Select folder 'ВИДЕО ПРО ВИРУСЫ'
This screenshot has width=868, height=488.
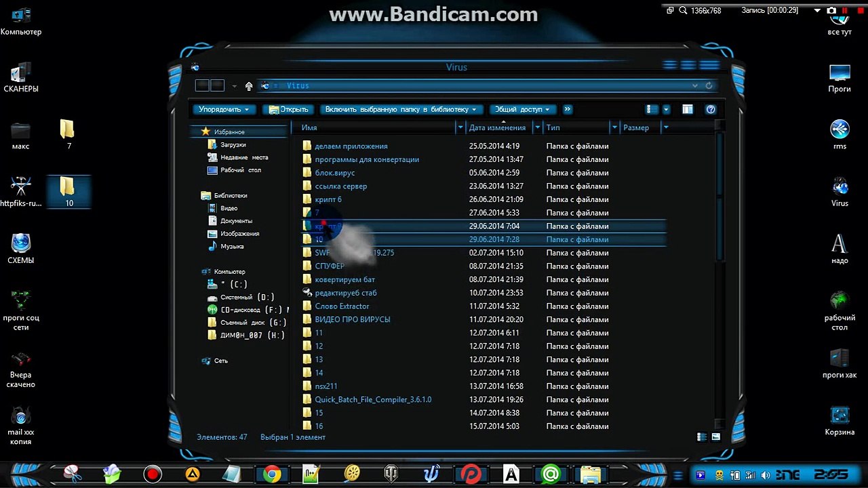353,319
